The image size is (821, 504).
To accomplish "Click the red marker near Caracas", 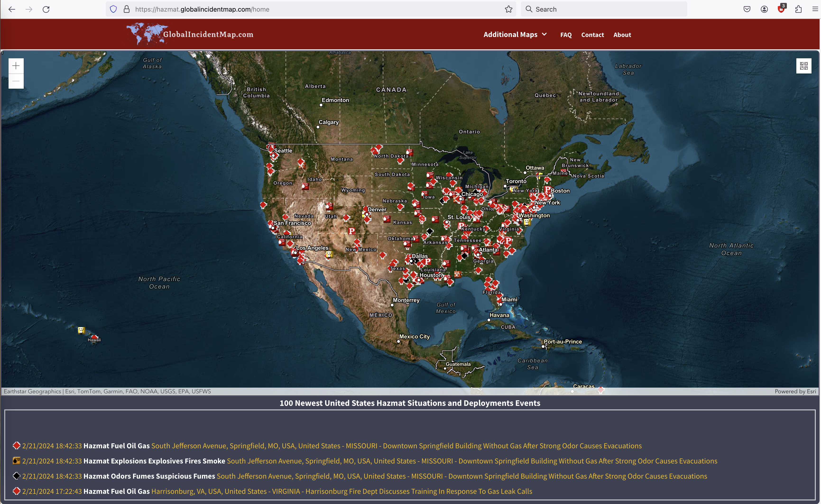I will (x=601, y=390).
